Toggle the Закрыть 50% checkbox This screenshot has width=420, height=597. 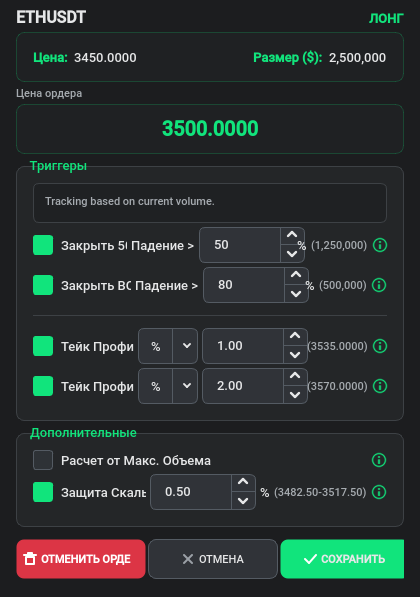point(43,245)
